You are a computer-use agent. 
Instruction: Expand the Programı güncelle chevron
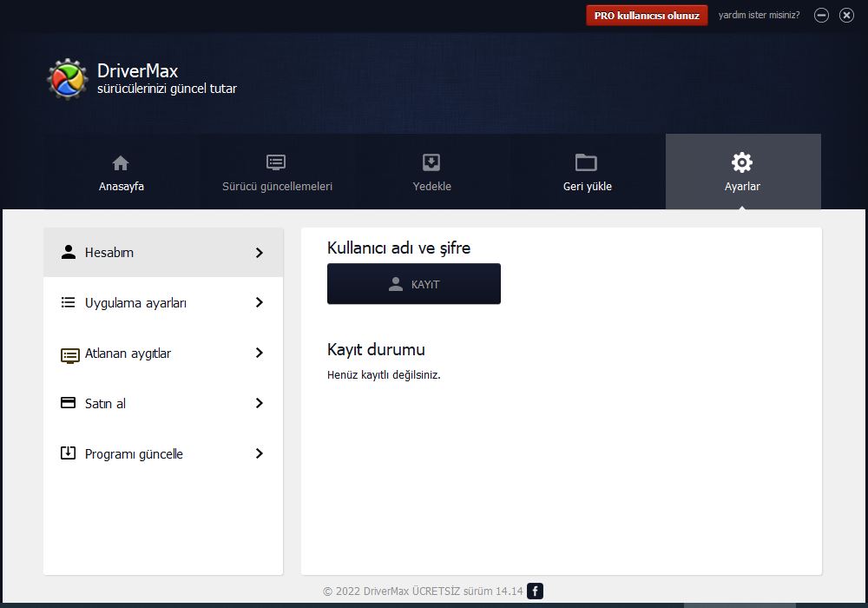coord(259,453)
